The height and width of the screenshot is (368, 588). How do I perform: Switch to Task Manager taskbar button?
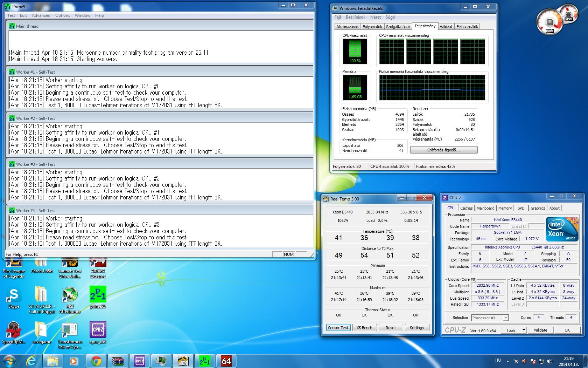(x=161, y=361)
